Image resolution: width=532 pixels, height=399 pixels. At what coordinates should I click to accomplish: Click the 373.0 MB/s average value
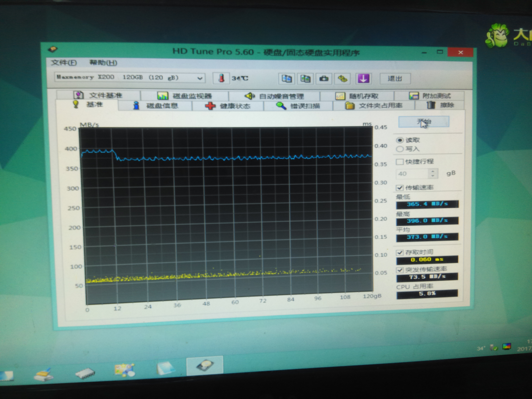(427, 237)
